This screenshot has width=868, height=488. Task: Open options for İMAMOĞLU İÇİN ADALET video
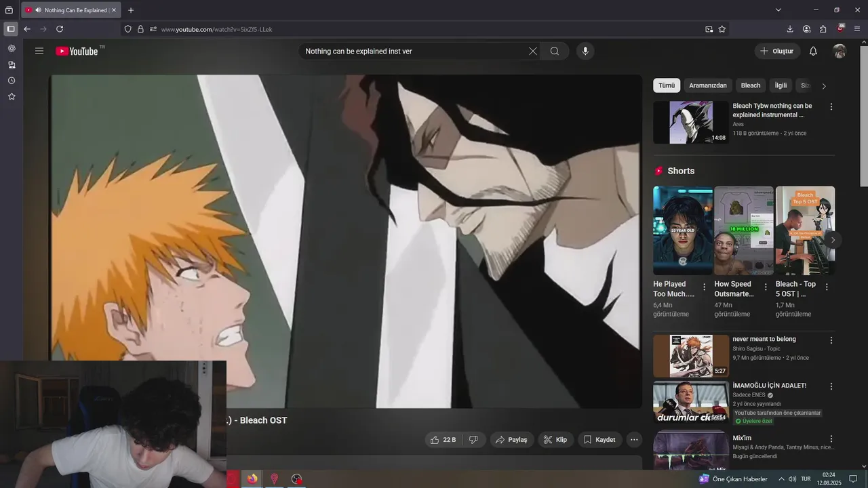click(831, 386)
